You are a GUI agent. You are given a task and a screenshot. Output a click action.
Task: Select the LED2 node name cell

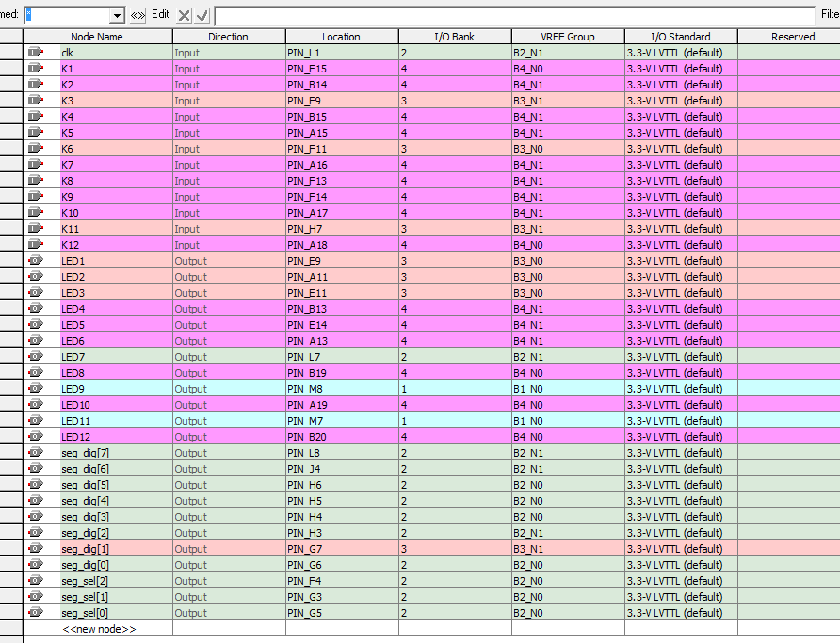tap(116, 276)
